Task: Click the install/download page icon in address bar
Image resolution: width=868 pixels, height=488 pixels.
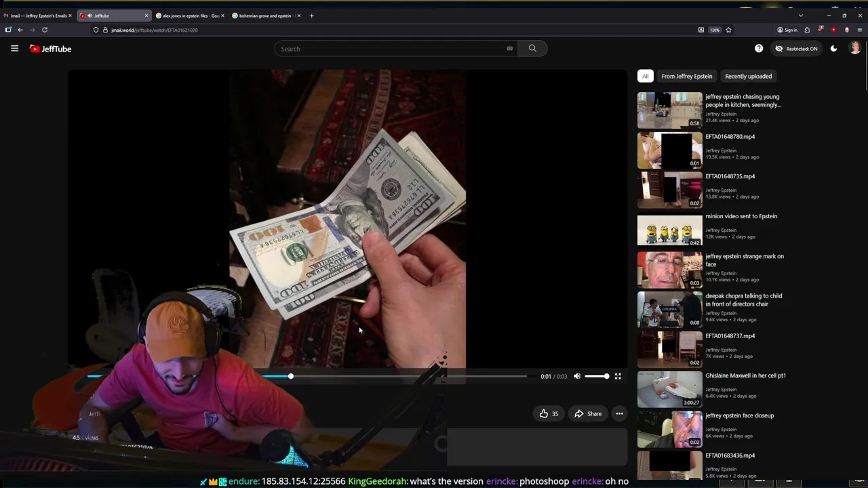Action: point(701,30)
